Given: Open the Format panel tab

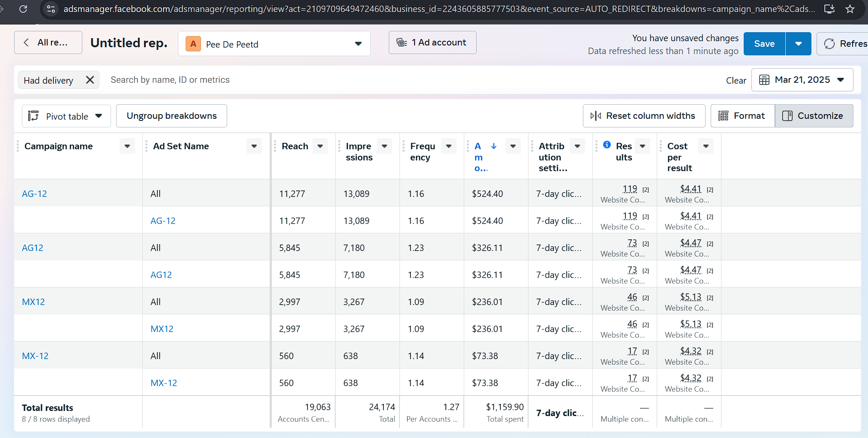Looking at the screenshot, I should [743, 116].
